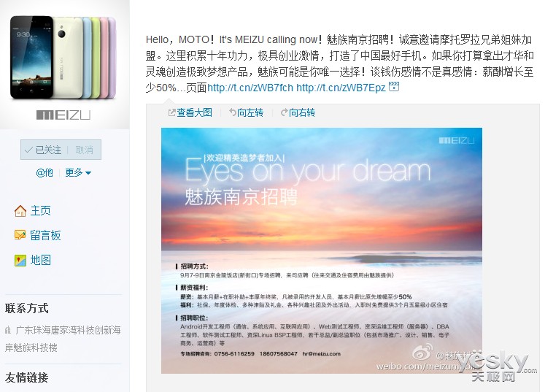This screenshot has width=545, height=392.
Task: Click the 地图 map icon
Action: click(20, 260)
